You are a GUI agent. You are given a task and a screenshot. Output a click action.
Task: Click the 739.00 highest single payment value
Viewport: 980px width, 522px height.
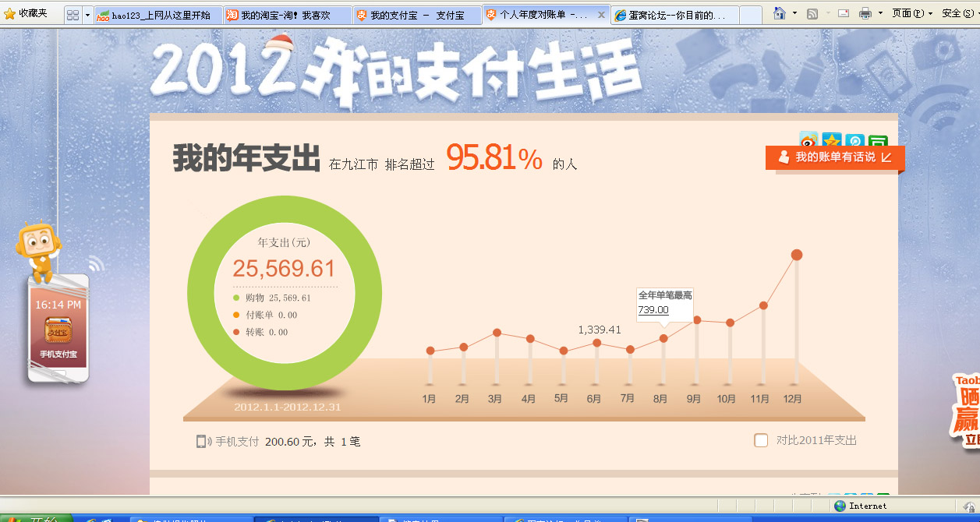point(653,309)
